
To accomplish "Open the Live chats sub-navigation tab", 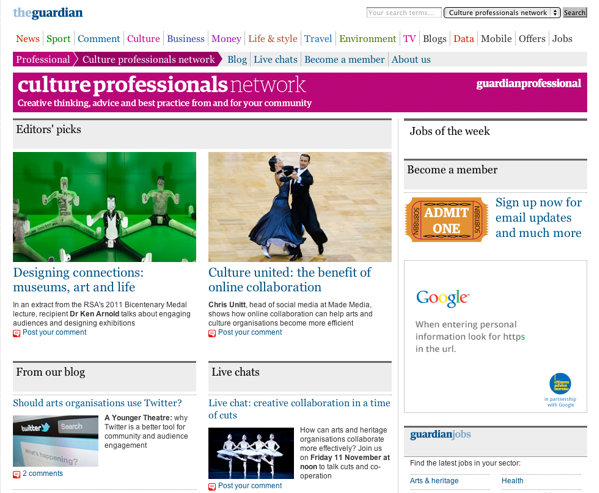I will [x=275, y=60].
